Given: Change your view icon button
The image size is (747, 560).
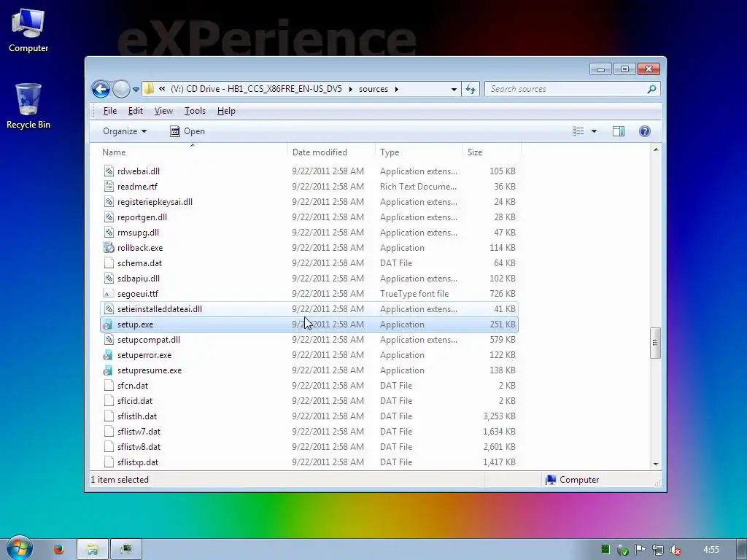Looking at the screenshot, I should tap(578, 131).
